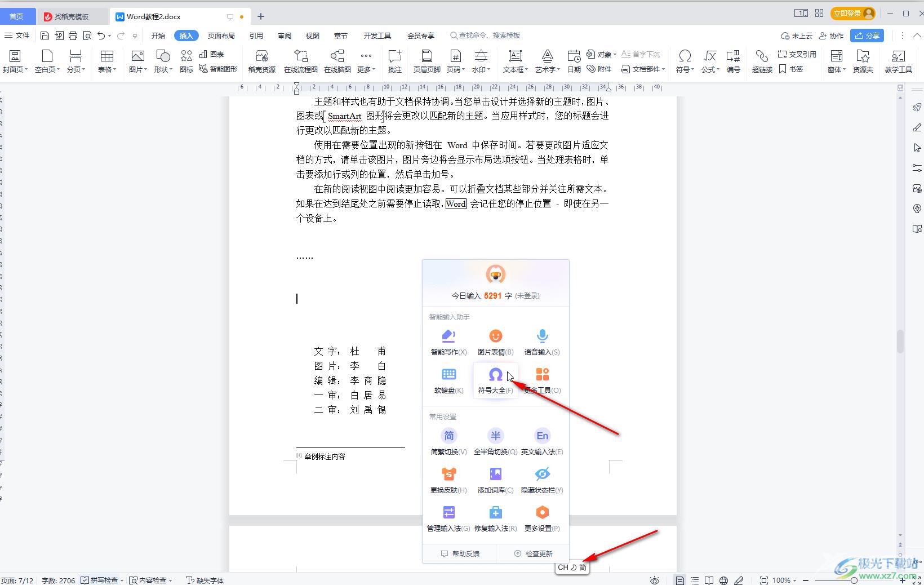Click the undo arrow
Viewport: 924px width, 585px height.
(x=101, y=36)
